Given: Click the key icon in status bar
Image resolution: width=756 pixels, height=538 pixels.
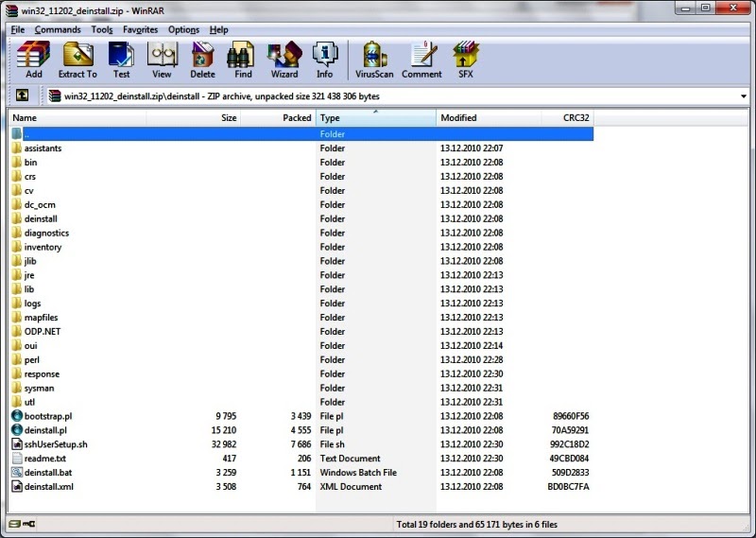Looking at the screenshot, I should [29, 524].
